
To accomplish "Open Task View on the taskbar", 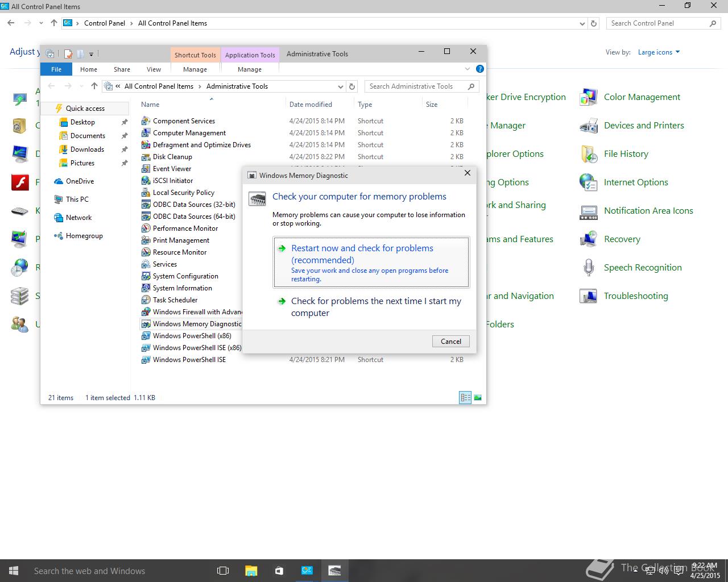I will [x=223, y=571].
